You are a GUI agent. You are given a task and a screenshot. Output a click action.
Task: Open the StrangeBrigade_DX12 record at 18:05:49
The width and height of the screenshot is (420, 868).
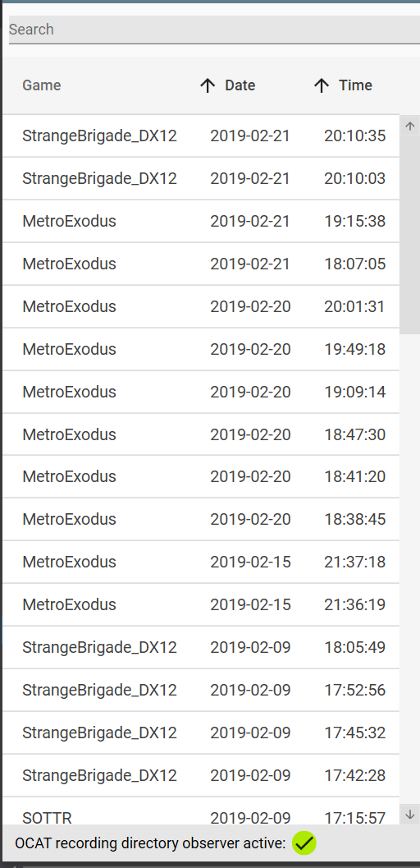(201, 646)
